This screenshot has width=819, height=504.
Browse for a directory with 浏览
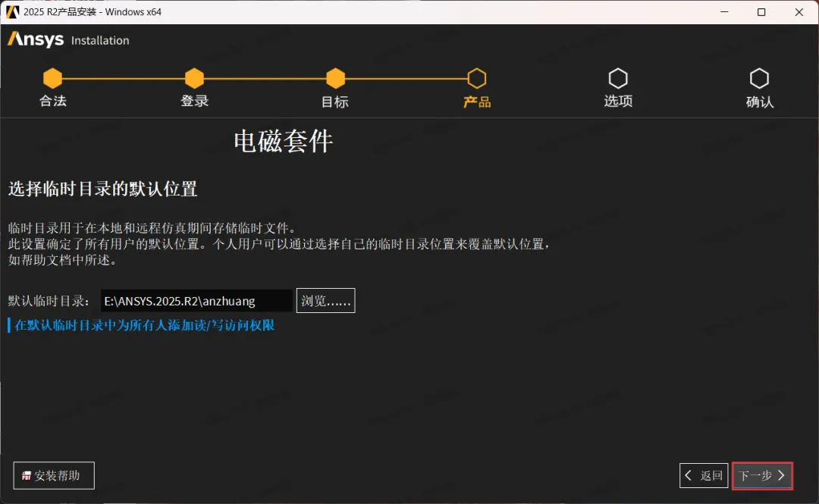coord(325,300)
